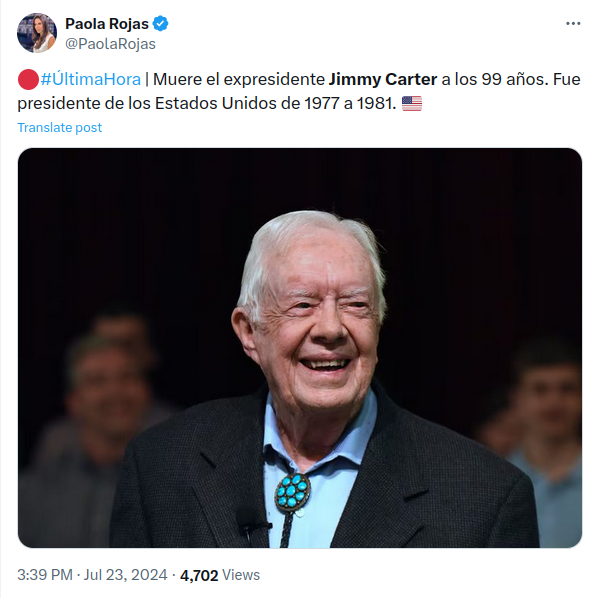Open the 3:39 PM timestamp

45,575
